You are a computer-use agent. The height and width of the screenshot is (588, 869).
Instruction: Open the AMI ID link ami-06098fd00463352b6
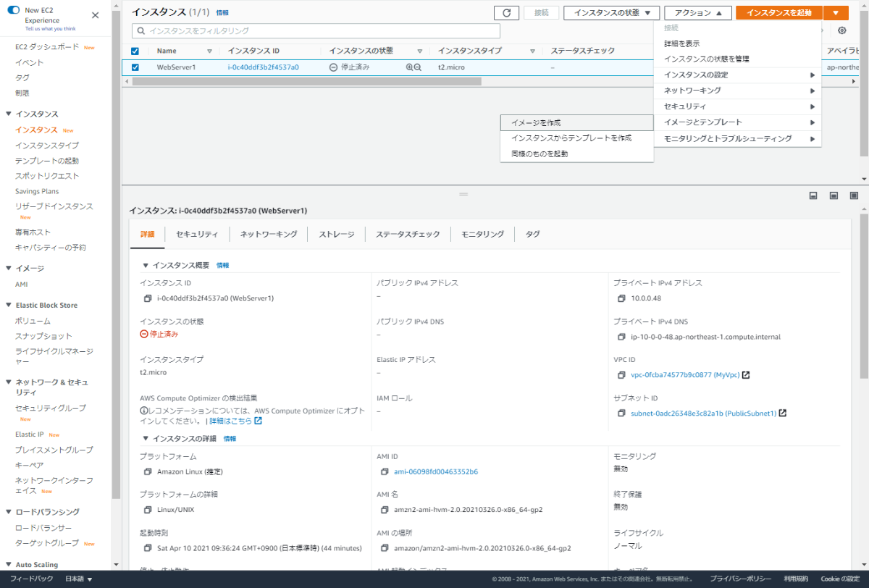pyautogui.click(x=436, y=471)
